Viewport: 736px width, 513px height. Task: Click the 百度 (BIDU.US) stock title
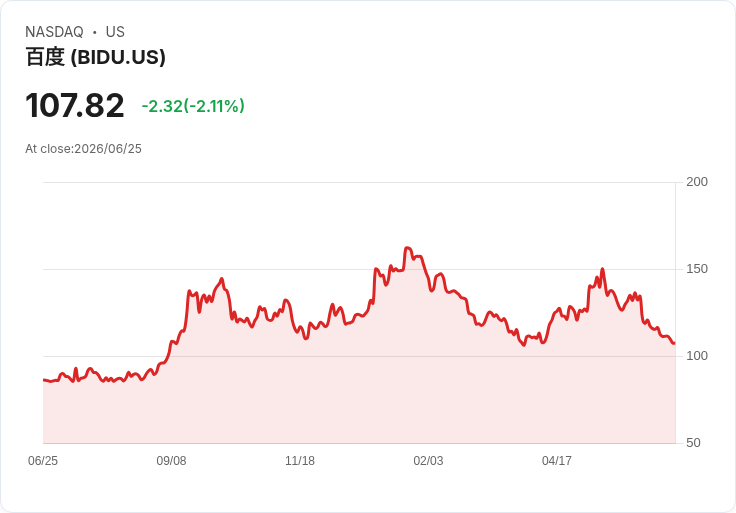tap(95, 57)
